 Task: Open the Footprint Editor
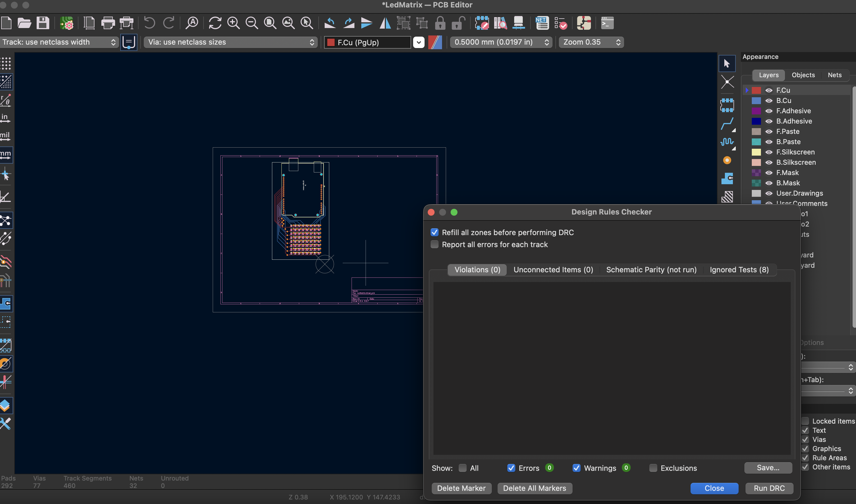click(x=482, y=23)
